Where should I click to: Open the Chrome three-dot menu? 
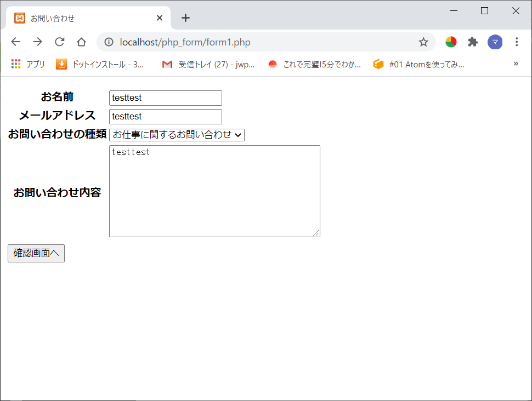tap(517, 42)
